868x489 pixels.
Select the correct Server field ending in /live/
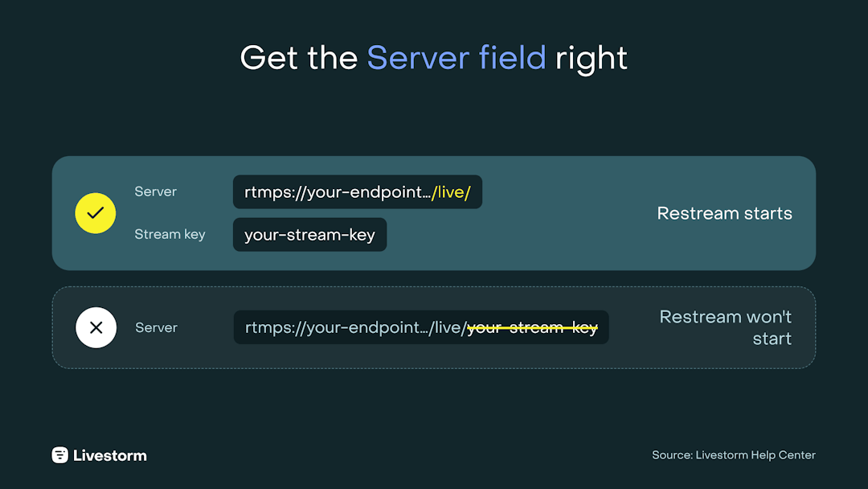tap(358, 192)
